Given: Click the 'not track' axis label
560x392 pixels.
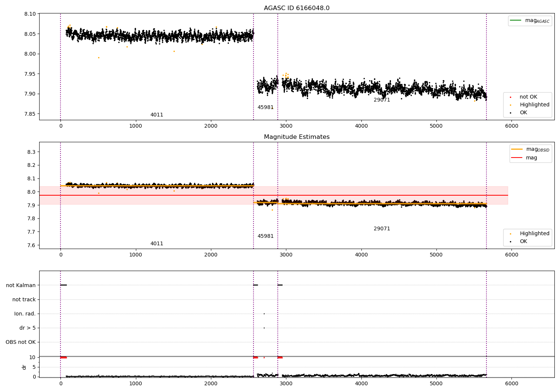Looking at the screenshot, I should (24, 300).
